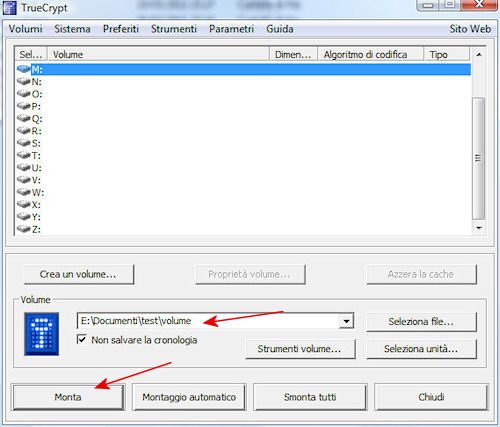Click the blue TrueCrypt logo in Volume group
The width and height of the screenshot is (500, 427).
coord(42,334)
